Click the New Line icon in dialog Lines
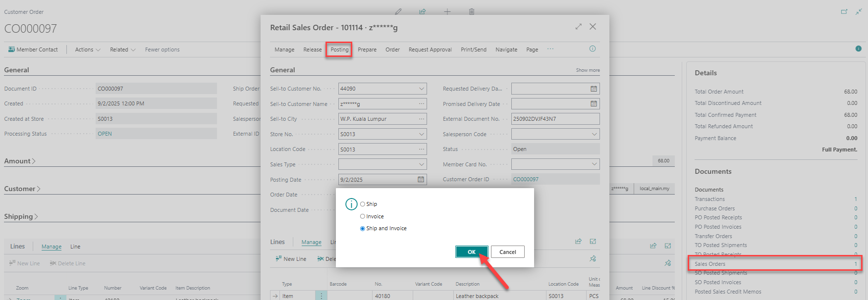Viewport: 868px width, 300px height. click(278, 259)
